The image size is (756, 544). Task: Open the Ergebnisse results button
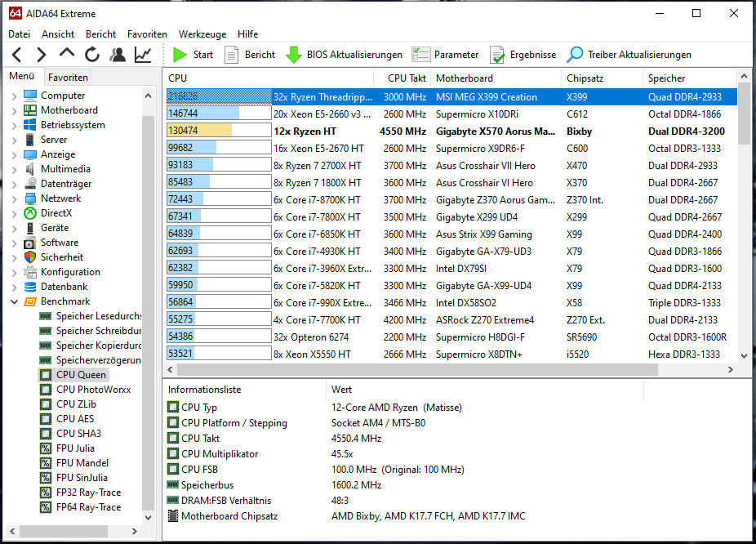[523, 55]
